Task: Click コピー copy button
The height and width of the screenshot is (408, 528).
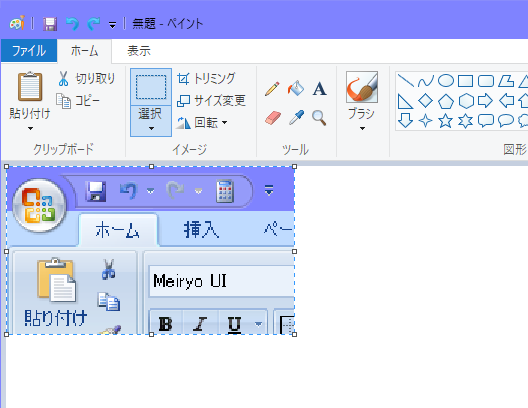Action: tap(78, 101)
